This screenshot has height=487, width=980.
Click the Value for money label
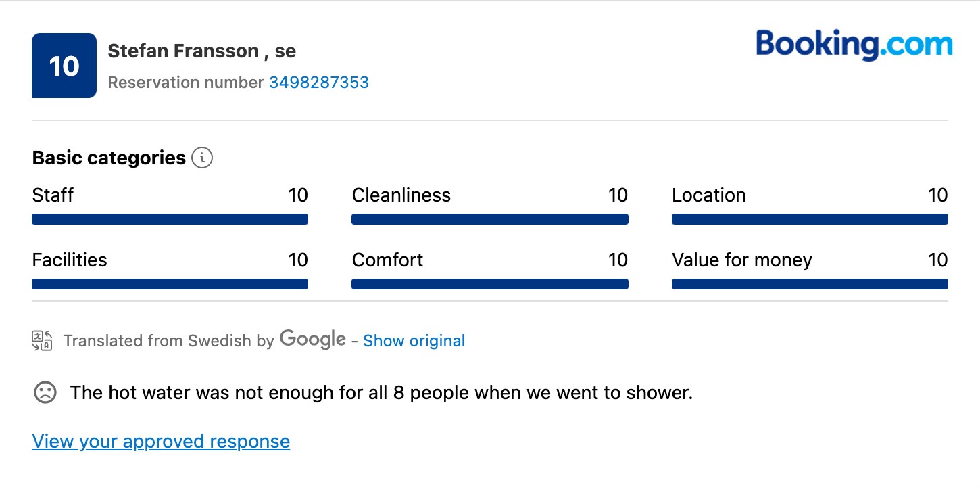coord(742,260)
